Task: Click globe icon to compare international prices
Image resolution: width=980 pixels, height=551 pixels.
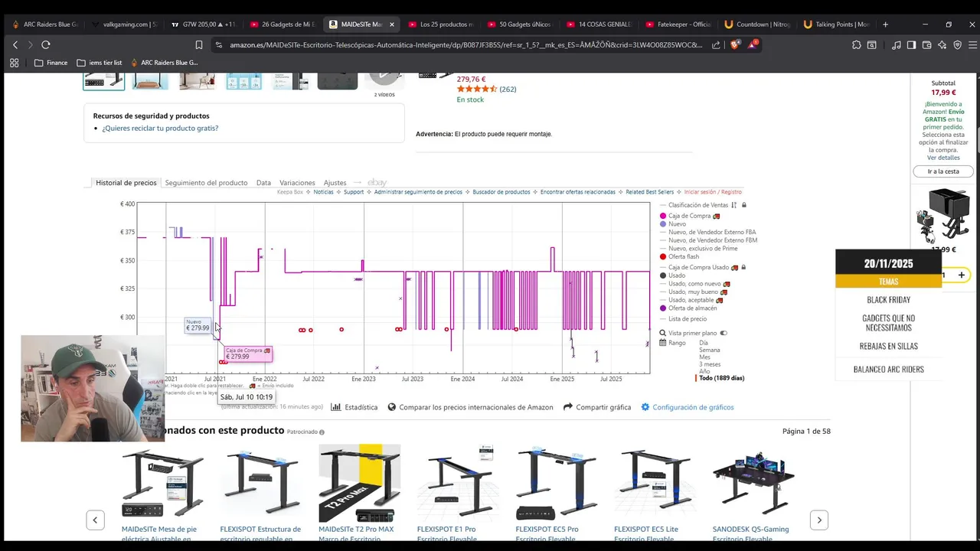Action: [392, 407]
